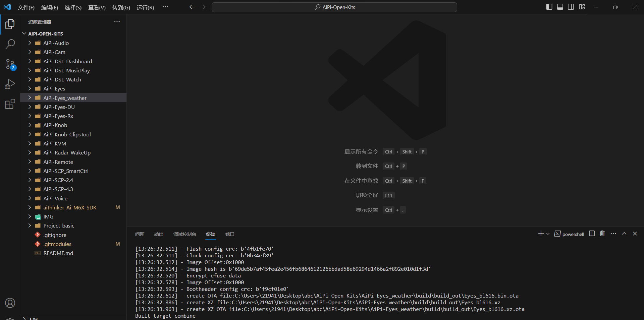Viewport: 644px width, 320px height.
Task: Open the 转到(G) menu
Action: pos(121,7)
